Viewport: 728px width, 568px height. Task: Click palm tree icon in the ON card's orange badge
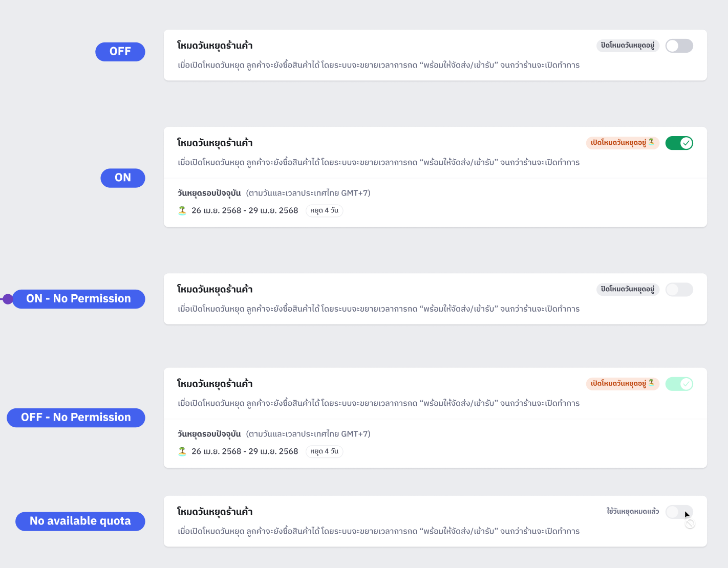pyautogui.click(x=651, y=142)
